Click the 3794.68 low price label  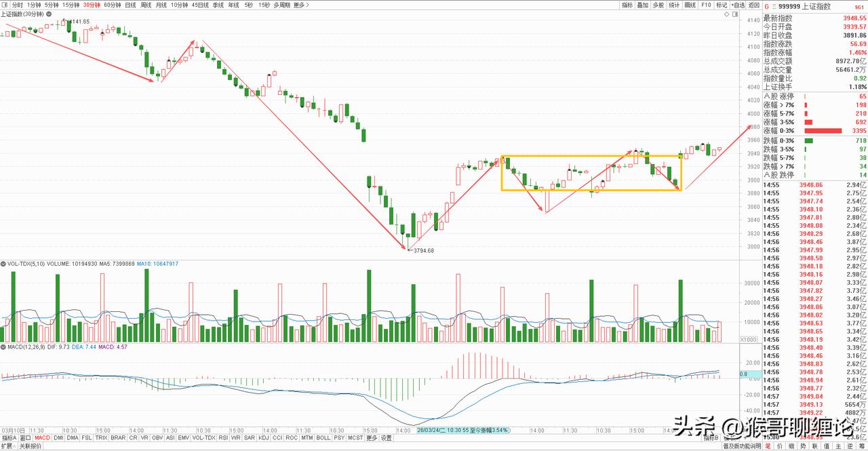coord(423,251)
